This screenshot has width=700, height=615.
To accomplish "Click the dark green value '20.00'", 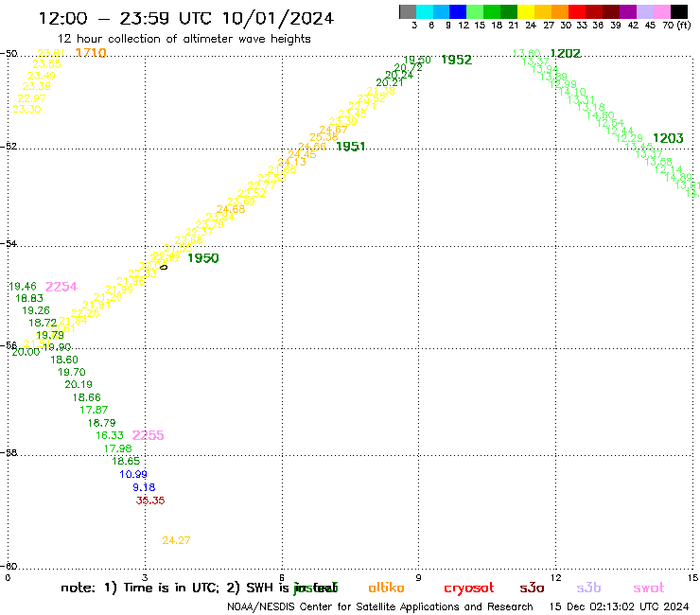I will click(x=26, y=352).
